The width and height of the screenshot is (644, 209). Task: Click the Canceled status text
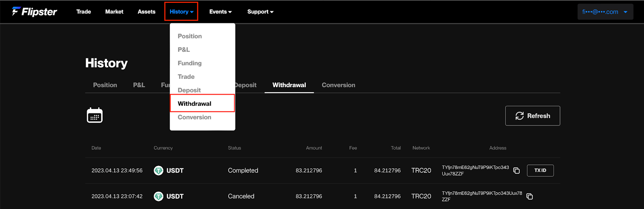(241, 196)
